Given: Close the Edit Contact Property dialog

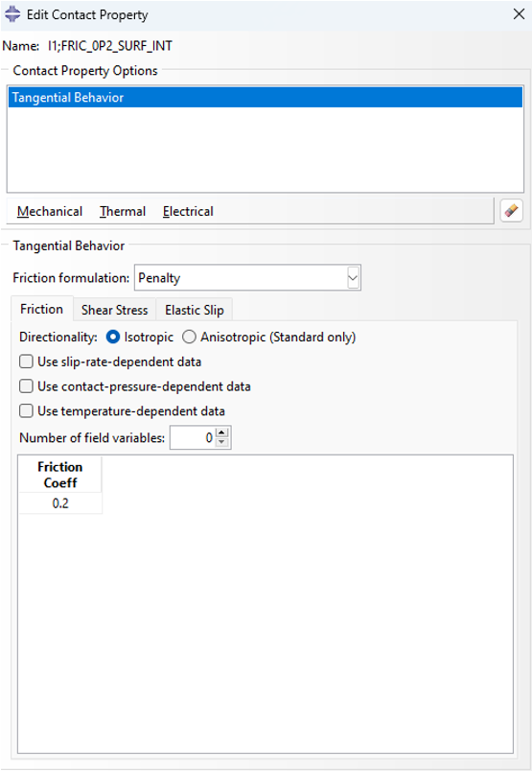Looking at the screenshot, I should click(x=519, y=14).
